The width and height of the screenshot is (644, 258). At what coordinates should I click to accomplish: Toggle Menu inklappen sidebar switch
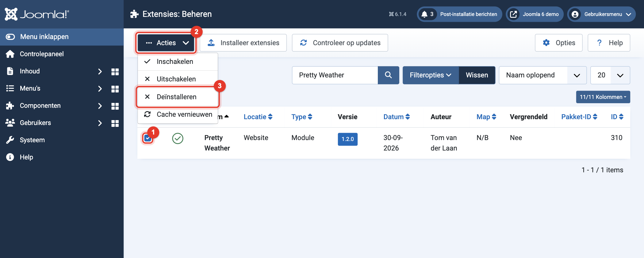pos(10,37)
